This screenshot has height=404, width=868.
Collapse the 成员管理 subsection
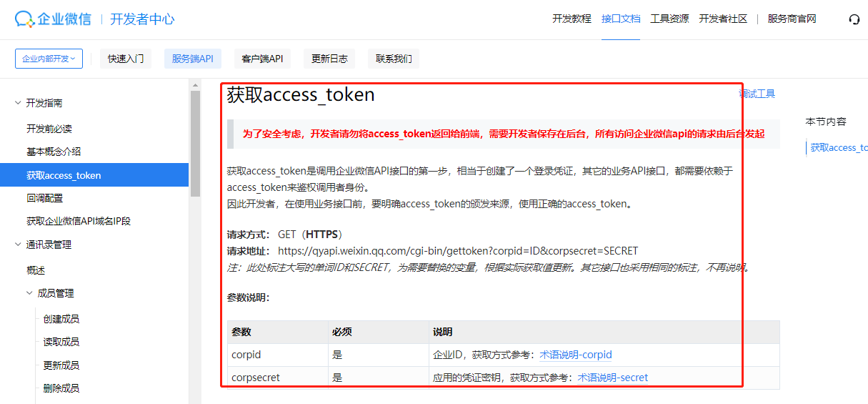(29, 293)
